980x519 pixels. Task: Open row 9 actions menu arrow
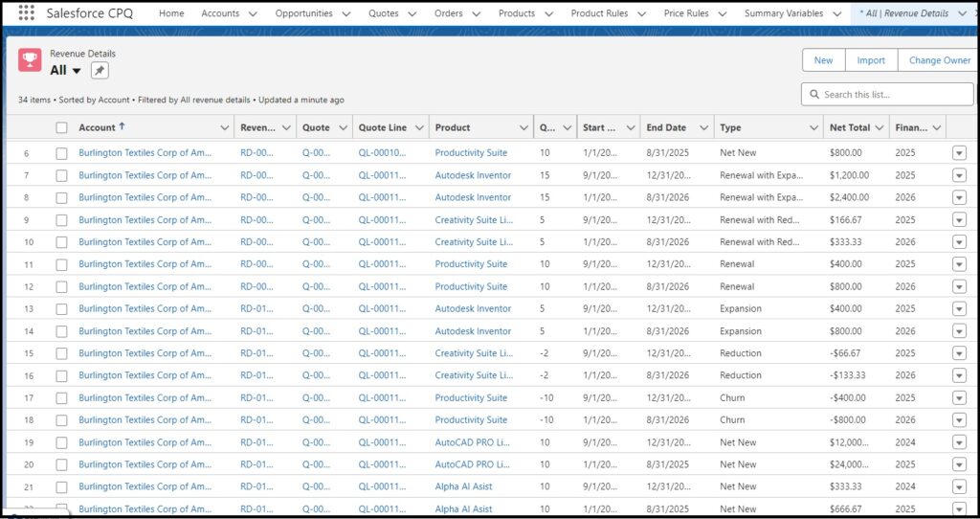[959, 220]
